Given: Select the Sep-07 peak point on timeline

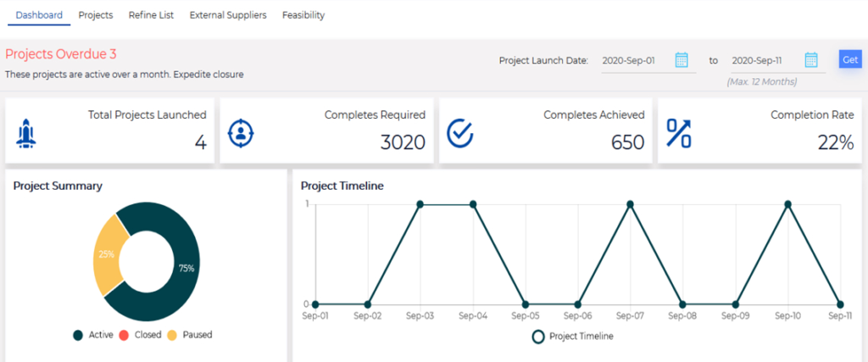Looking at the screenshot, I should click(x=630, y=204).
